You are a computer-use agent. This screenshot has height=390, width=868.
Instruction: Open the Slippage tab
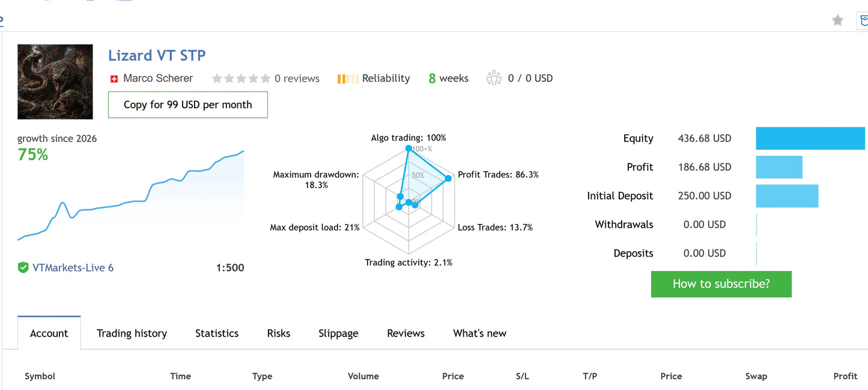pos(338,334)
